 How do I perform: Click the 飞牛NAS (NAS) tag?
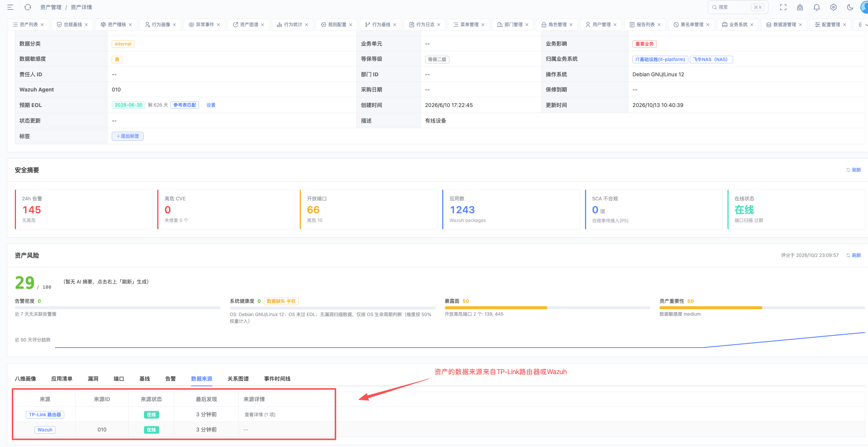711,60
